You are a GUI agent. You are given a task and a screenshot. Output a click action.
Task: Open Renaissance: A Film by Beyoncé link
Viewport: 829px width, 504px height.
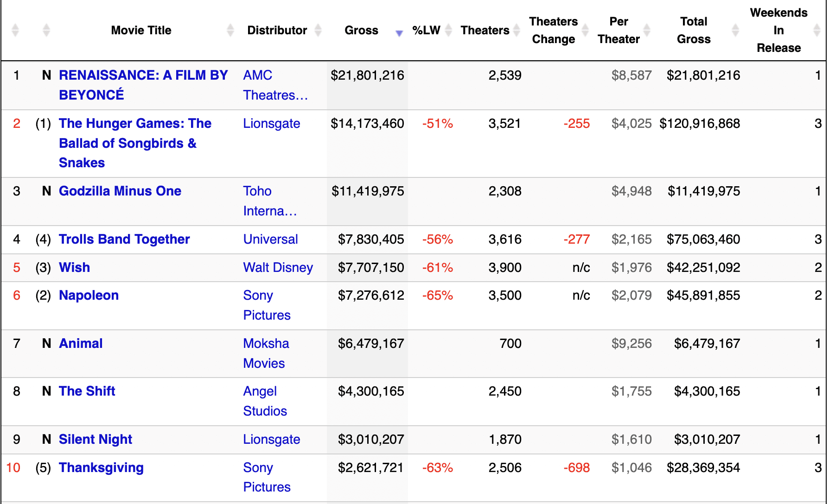point(143,85)
